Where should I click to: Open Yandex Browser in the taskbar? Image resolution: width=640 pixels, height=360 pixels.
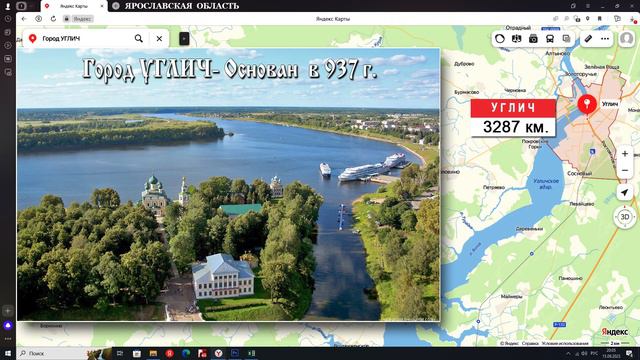[219, 353]
